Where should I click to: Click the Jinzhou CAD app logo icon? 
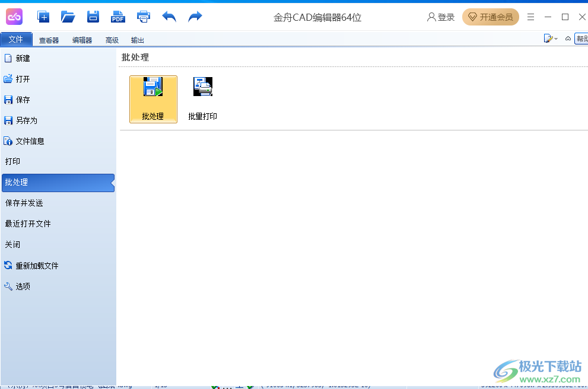pos(14,17)
